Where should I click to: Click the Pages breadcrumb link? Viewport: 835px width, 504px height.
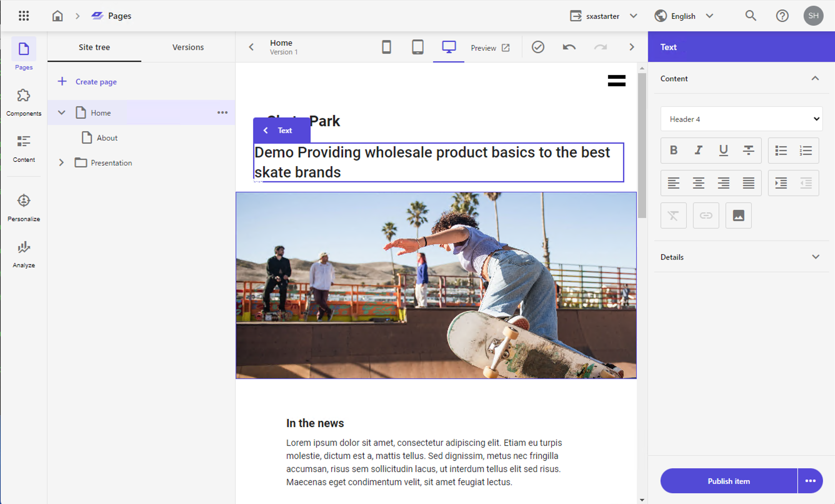coord(111,16)
